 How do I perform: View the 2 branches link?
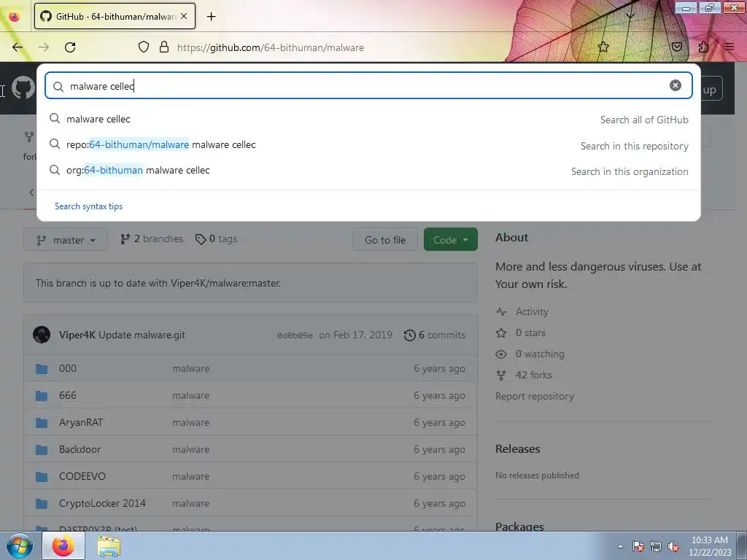pyautogui.click(x=152, y=239)
